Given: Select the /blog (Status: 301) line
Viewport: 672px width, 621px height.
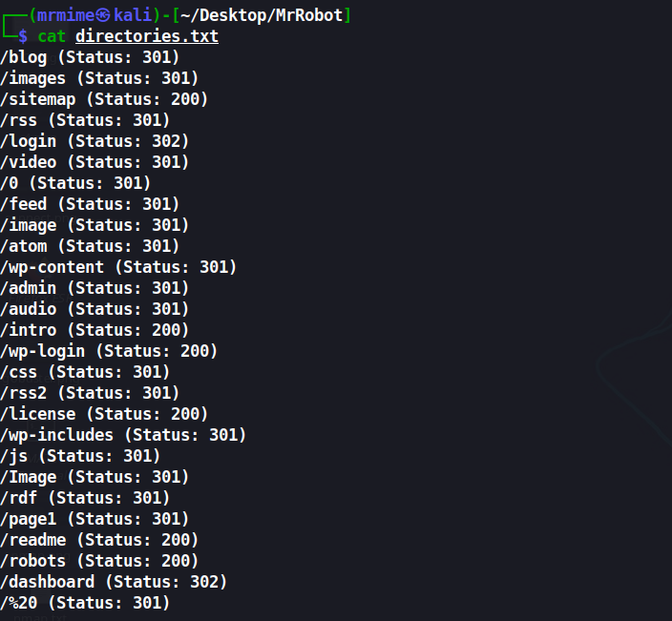Looking at the screenshot, I should (90, 57).
